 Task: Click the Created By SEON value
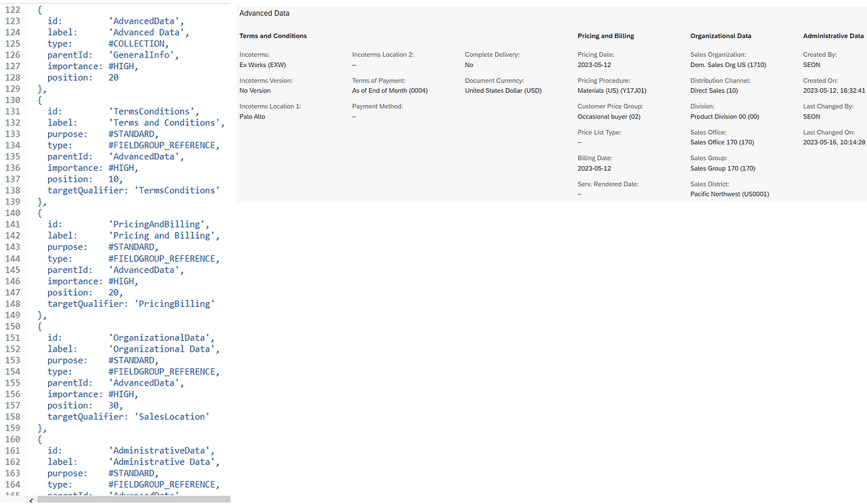click(x=811, y=64)
